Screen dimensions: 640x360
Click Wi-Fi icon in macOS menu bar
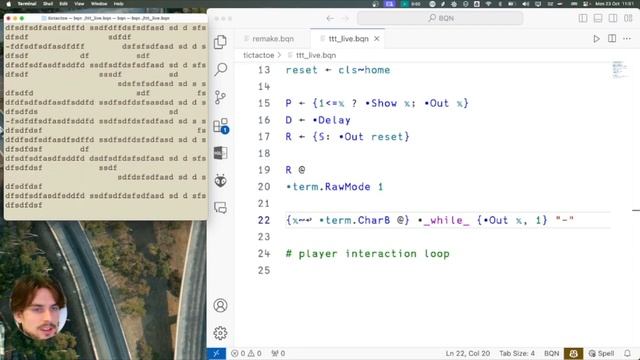(x=489, y=4)
